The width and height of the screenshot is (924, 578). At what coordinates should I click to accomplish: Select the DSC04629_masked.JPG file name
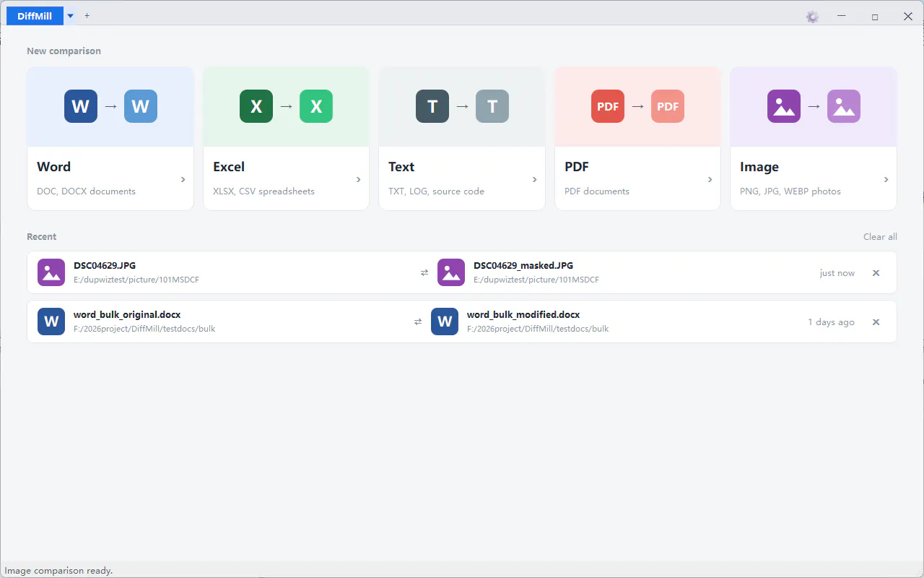pos(523,266)
